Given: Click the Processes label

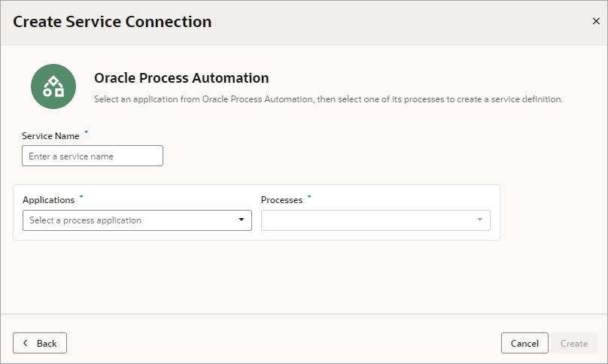Looking at the screenshot, I should [x=281, y=200].
